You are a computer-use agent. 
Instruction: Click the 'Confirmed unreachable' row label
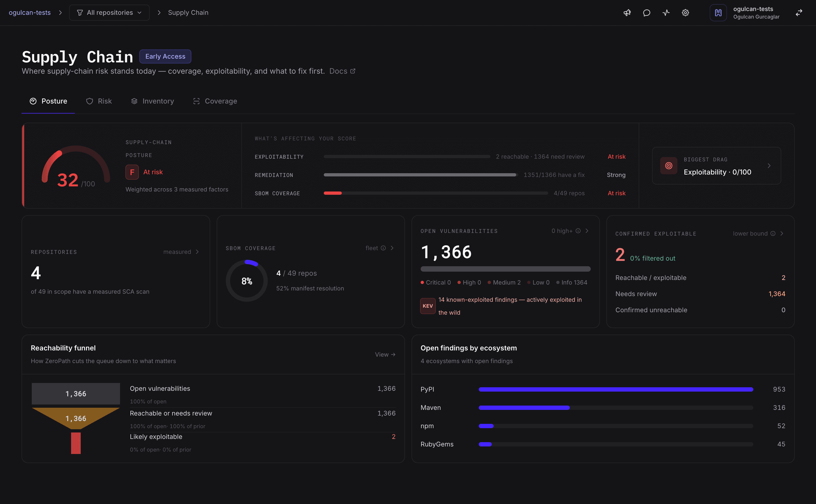[x=651, y=310]
